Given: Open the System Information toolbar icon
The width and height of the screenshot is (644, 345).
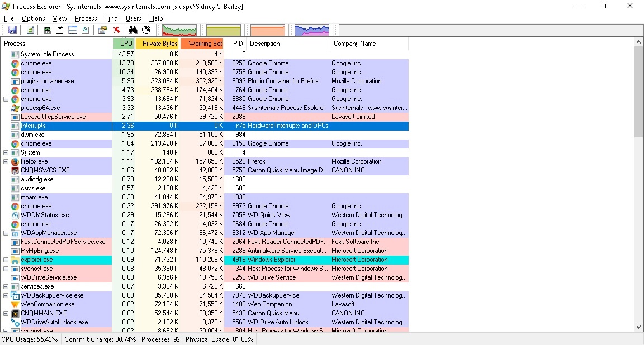Looking at the screenshot, I should pyautogui.click(x=48, y=30).
